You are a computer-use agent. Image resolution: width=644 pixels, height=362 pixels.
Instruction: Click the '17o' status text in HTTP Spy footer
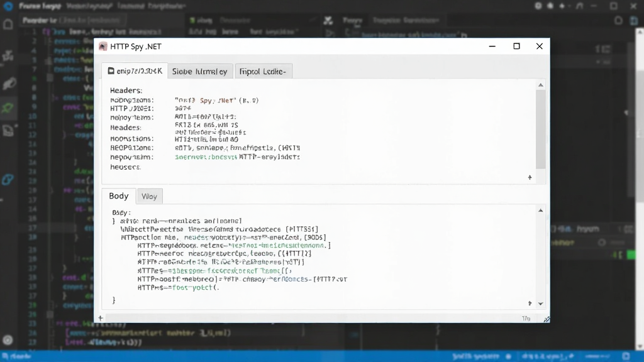pyautogui.click(x=526, y=319)
